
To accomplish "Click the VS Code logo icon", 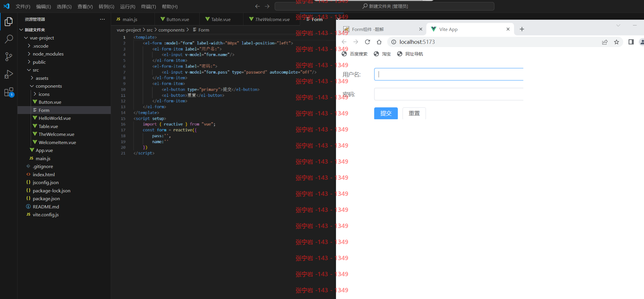I will click(x=6, y=6).
